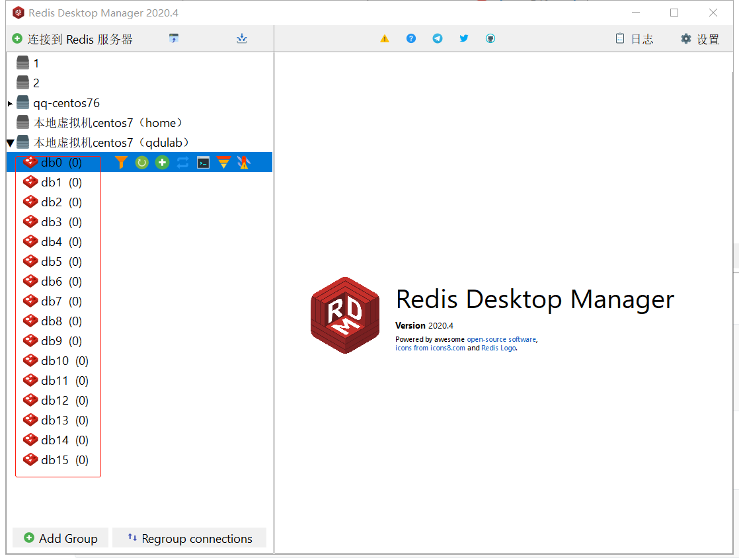Expand the qq-centos76 connection arrow
This screenshot has width=739, height=560.
[x=11, y=103]
